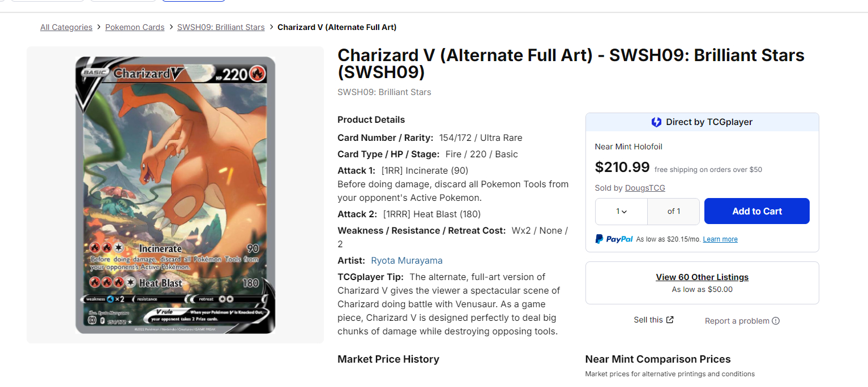Click the PayPal logo icon
This screenshot has height=387, width=868.
tap(600, 239)
